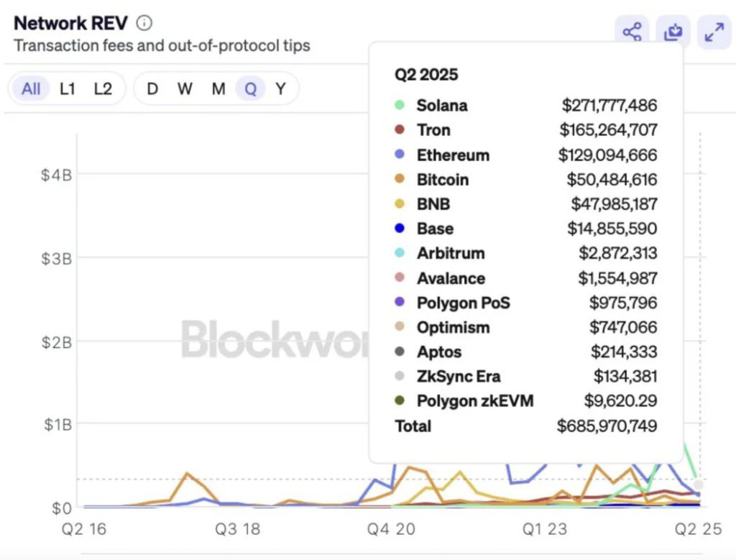Click the Aptos label in tooltip
Image resolution: width=736 pixels, height=560 pixels.
tap(439, 352)
